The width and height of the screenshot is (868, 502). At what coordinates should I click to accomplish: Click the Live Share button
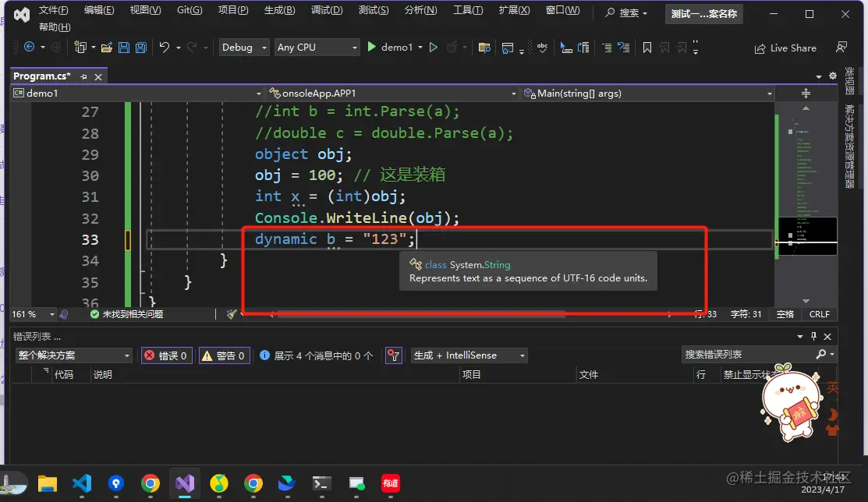[x=785, y=48]
